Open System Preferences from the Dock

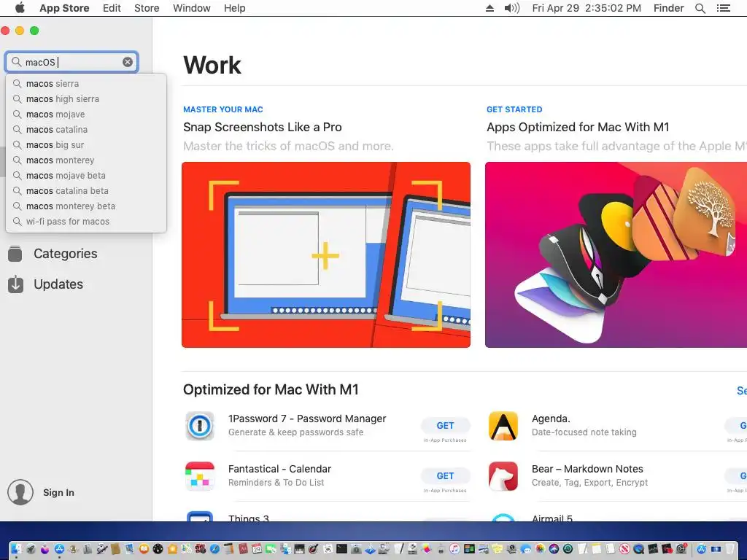pyautogui.click(x=682, y=549)
